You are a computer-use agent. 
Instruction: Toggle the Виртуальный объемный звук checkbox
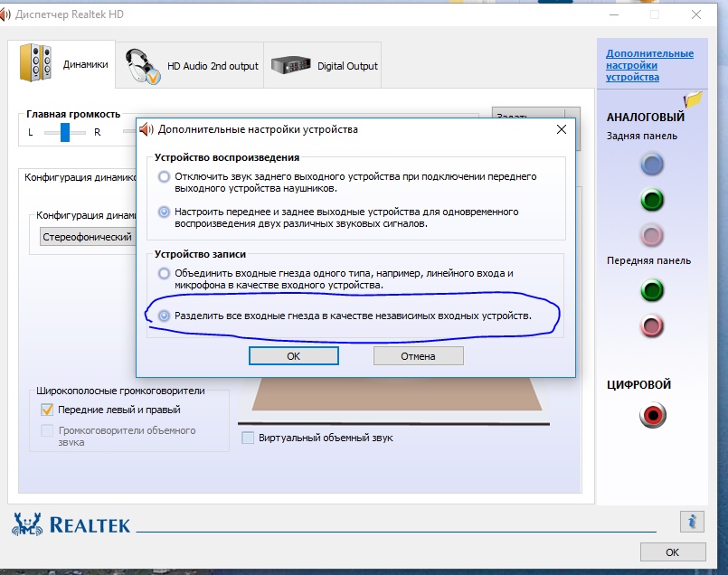click(x=248, y=438)
